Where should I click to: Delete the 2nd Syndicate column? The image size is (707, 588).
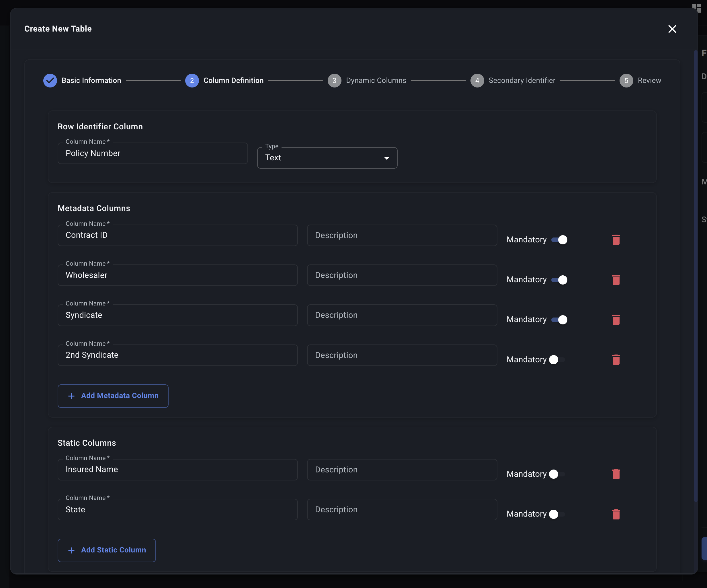coord(616,360)
